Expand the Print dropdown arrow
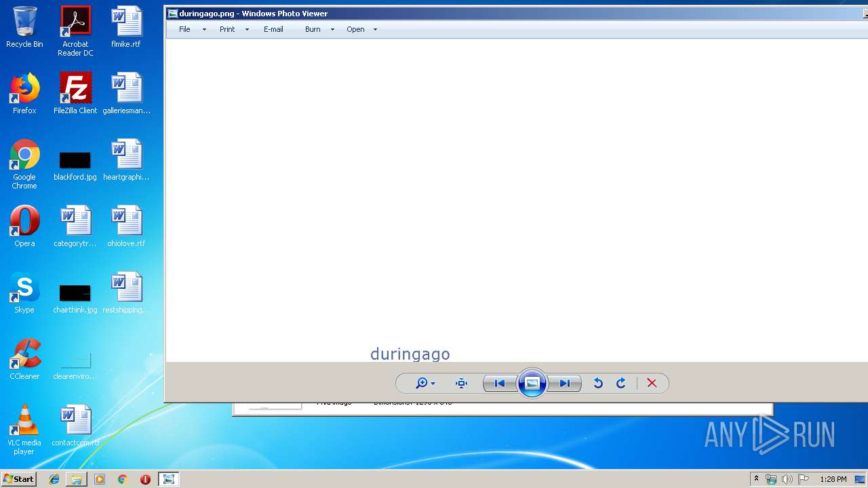868x488 pixels. click(x=247, y=29)
